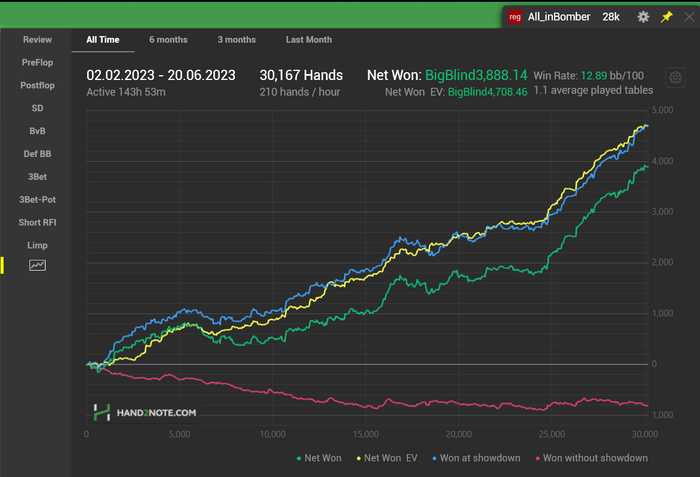Click the settings gear in title bar
The height and width of the screenshot is (477, 700).
tap(643, 17)
